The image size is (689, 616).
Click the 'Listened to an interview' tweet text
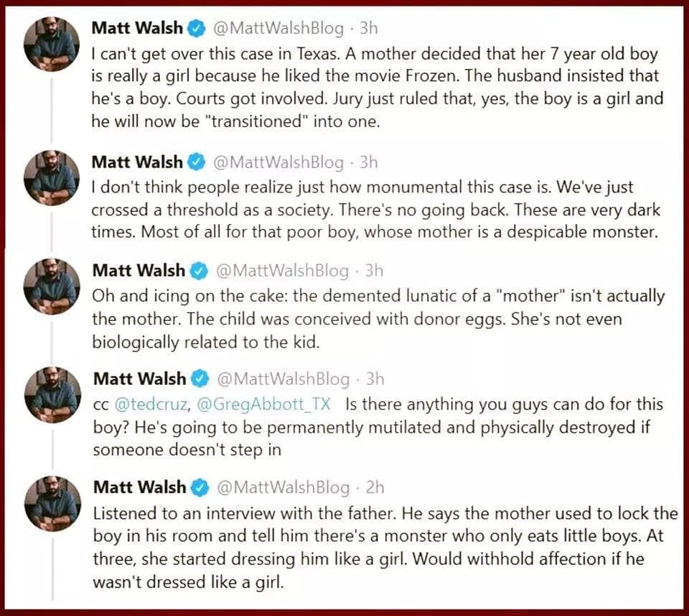point(385,547)
